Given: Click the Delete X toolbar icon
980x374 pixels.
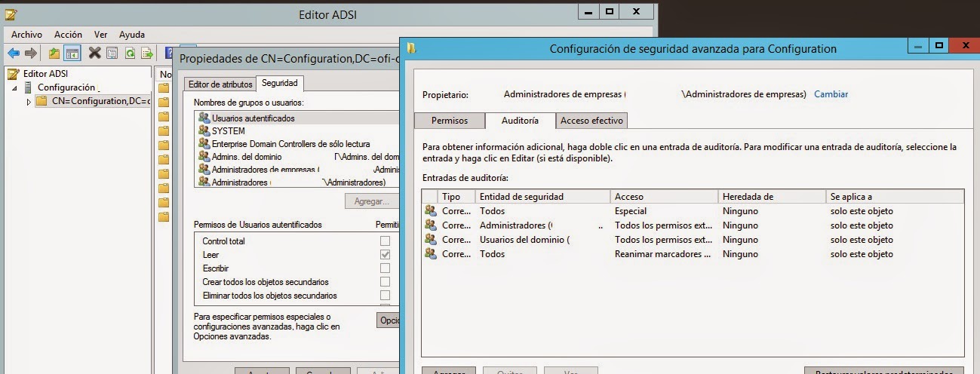Looking at the screenshot, I should (x=94, y=53).
